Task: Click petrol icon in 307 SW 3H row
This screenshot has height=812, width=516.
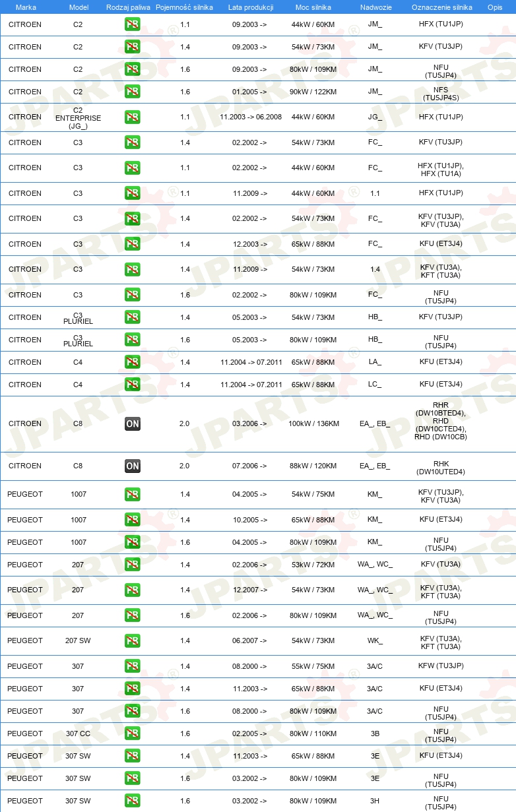Action: point(133,801)
